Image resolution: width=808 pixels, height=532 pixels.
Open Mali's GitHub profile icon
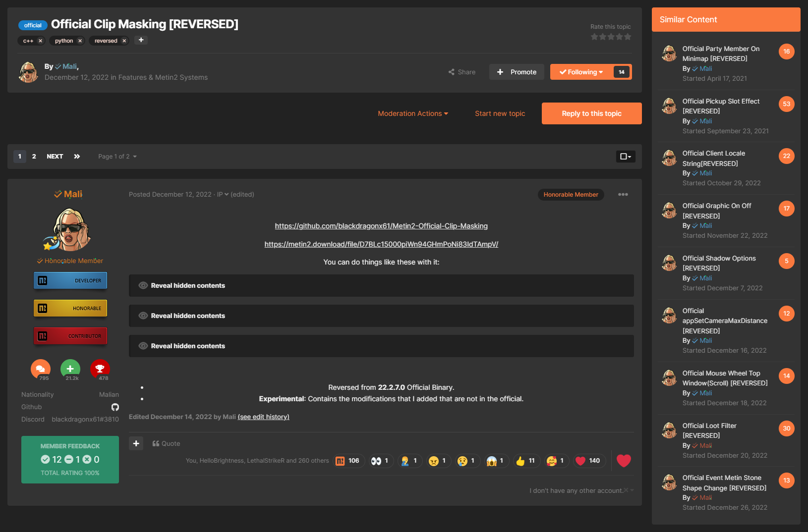pos(115,407)
